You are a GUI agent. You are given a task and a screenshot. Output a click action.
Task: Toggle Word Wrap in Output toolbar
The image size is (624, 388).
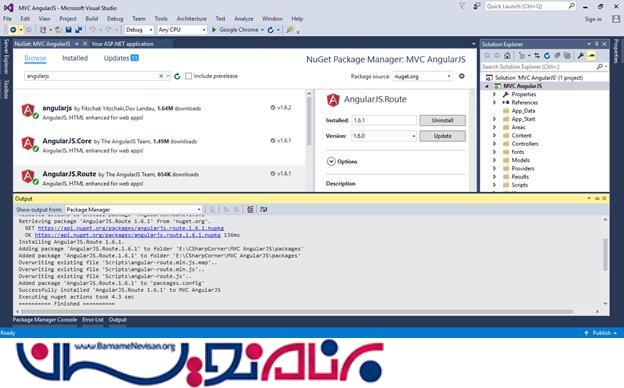coord(263,209)
